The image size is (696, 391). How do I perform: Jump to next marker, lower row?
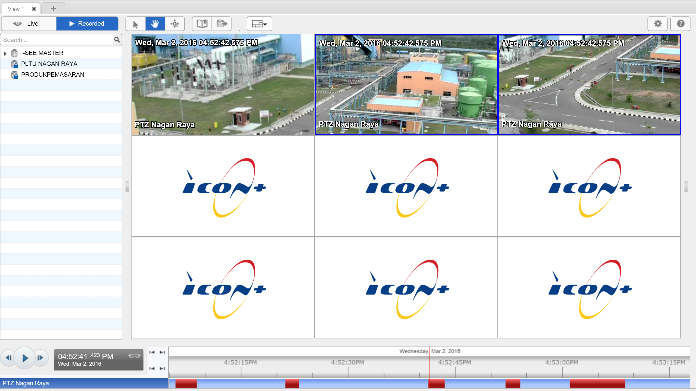[162, 368]
